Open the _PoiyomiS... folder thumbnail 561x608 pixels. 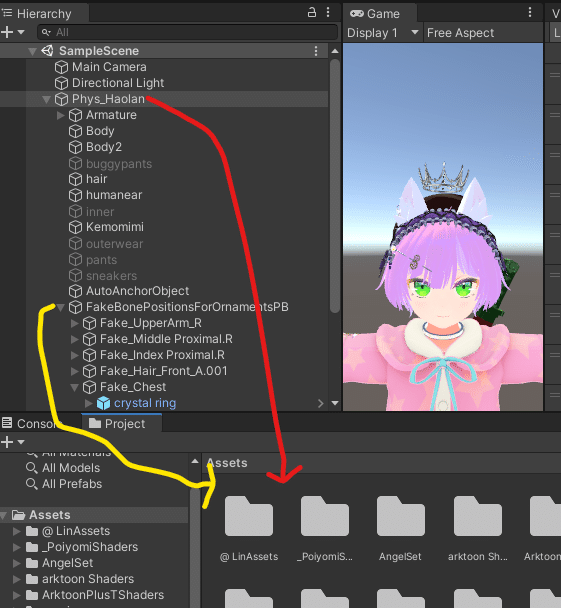[x=325, y=516]
